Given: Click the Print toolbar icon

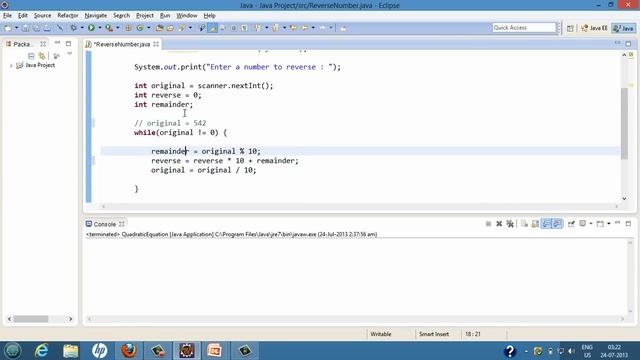Looking at the screenshot, I should tap(47, 28).
